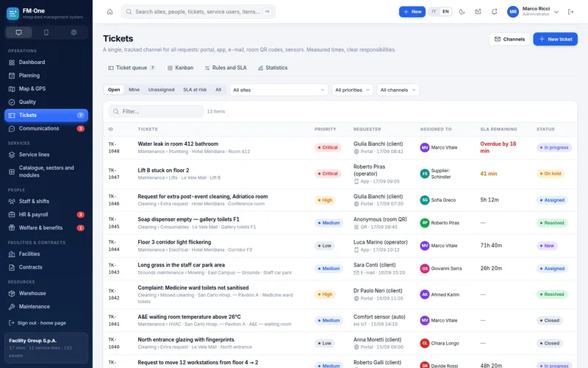Open ticket Floor 3 corridor light flickering

click(174, 242)
